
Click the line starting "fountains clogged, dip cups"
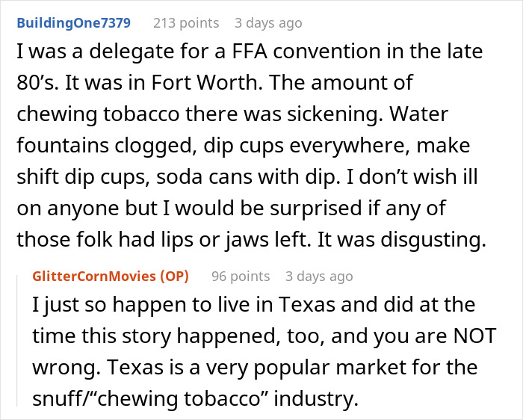(x=244, y=144)
